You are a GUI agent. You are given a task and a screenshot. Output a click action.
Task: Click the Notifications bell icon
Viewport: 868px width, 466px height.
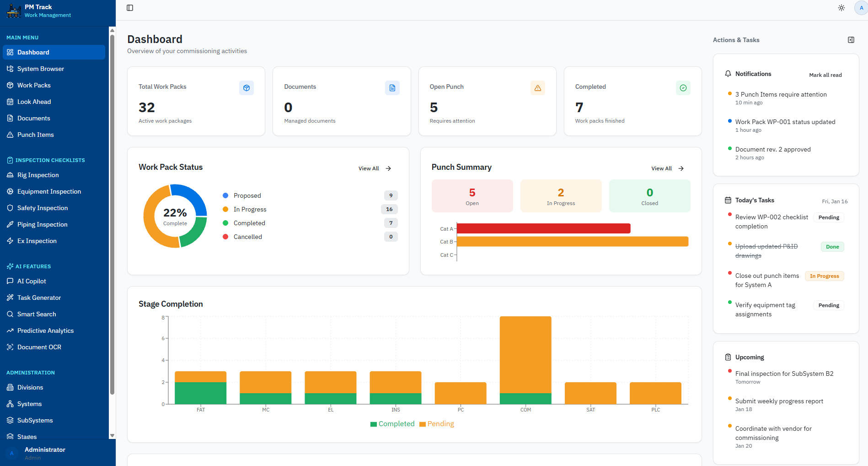click(x=728, y=74)
